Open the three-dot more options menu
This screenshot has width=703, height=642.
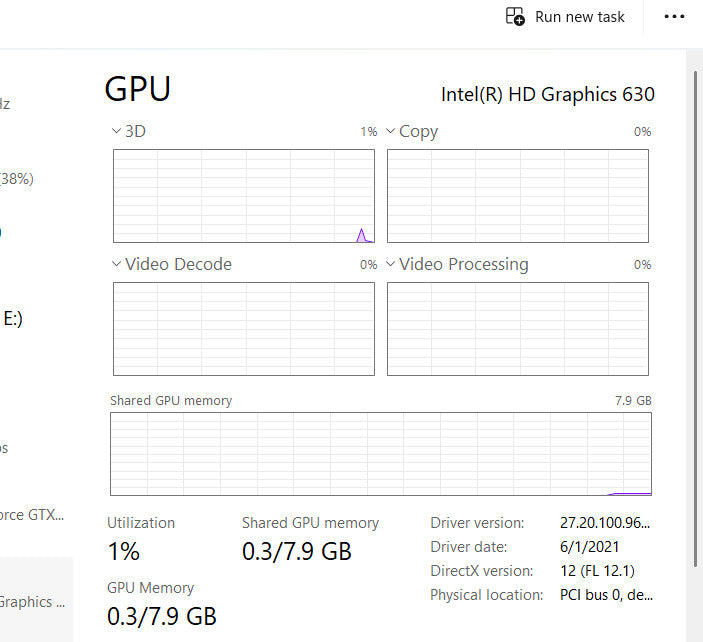point(675,17)
